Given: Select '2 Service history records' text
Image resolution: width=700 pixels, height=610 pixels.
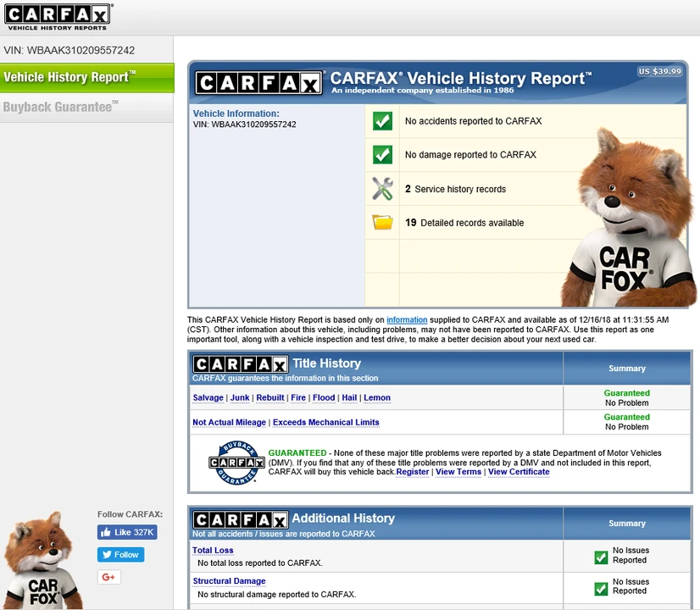Looking at the screenshot, I should (455, 189).
